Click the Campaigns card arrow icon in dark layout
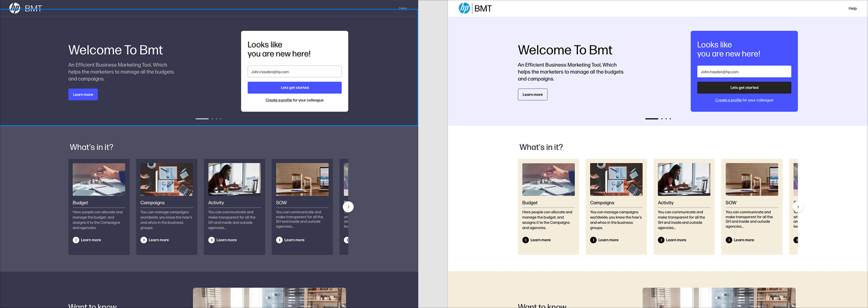This screenshot has height=308, width=868. click(144, 240)
